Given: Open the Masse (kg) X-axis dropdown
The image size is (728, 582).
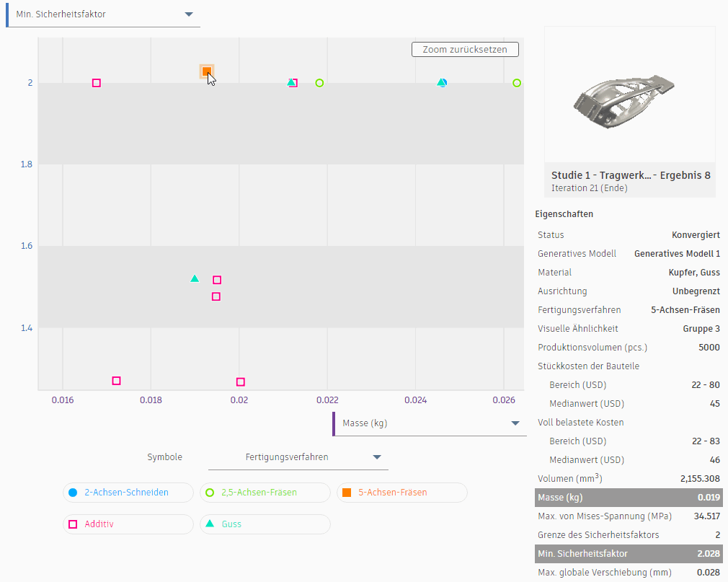Looking at the screenshot, I should 430,423.
